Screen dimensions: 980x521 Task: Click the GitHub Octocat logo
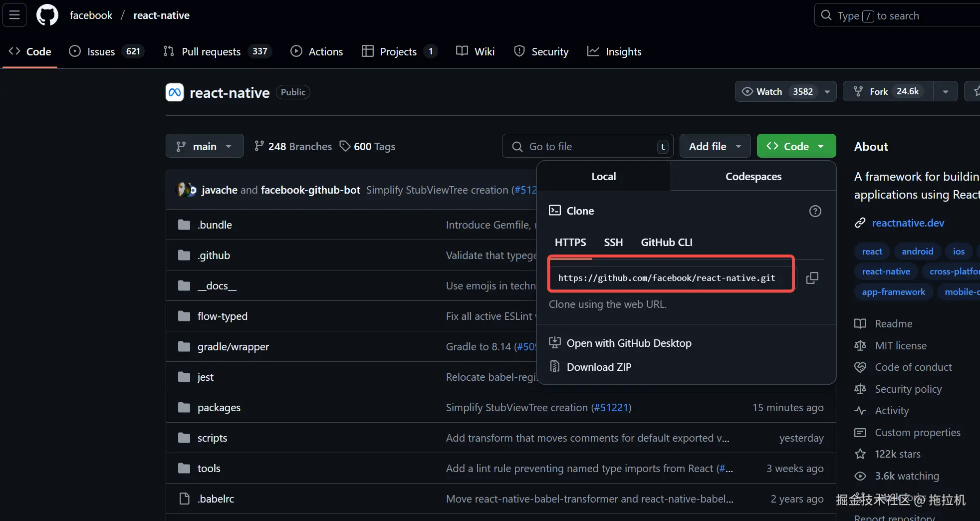47,15
